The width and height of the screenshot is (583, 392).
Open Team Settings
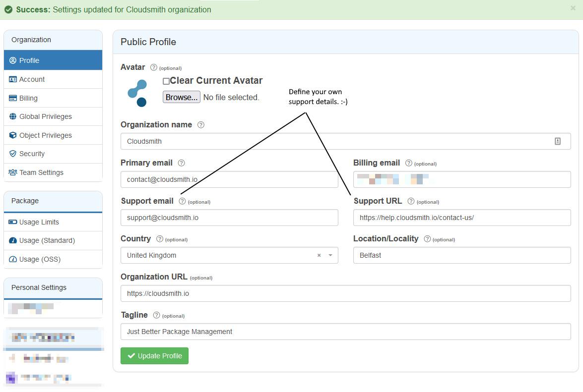53,172
